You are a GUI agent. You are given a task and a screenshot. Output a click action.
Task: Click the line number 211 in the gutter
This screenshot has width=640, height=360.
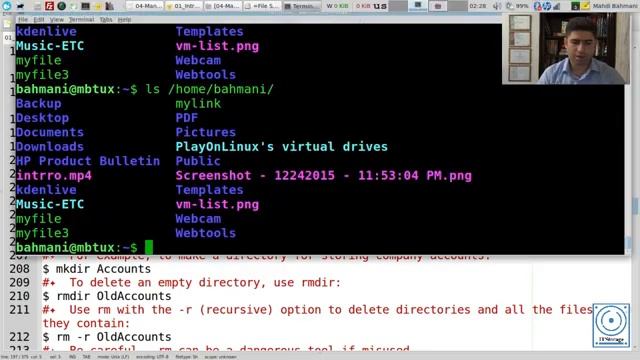(x=19, y=310)
